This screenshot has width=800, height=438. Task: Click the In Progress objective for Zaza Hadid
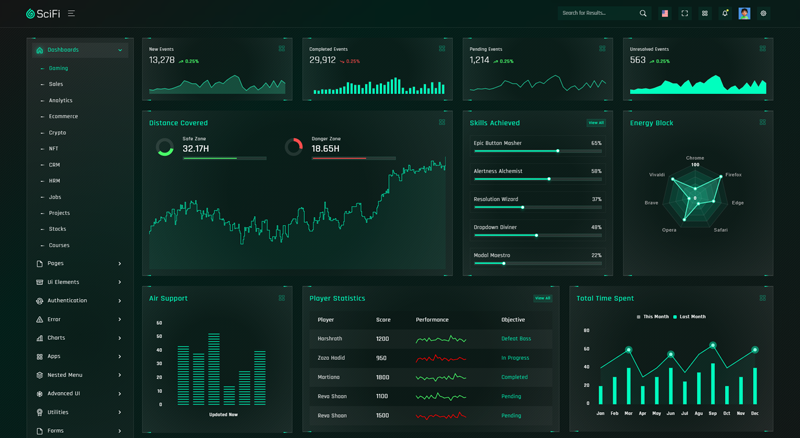coord(515,358)
